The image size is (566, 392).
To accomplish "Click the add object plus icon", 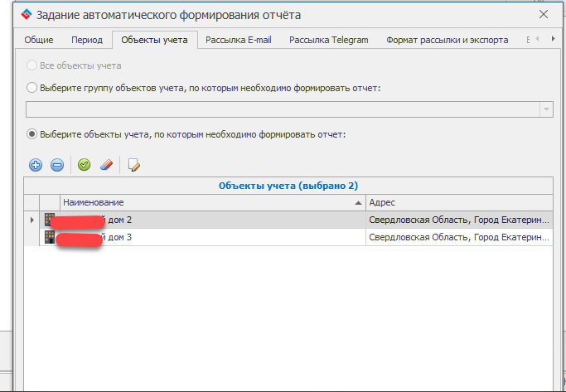I will (x=36, y=165).
